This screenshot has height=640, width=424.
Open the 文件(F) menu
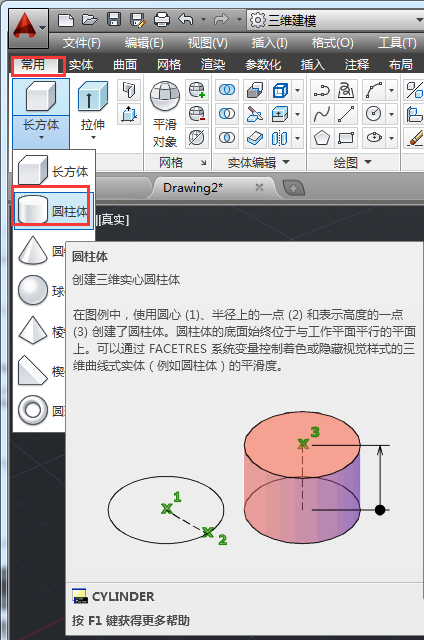(x=82, y=42)
